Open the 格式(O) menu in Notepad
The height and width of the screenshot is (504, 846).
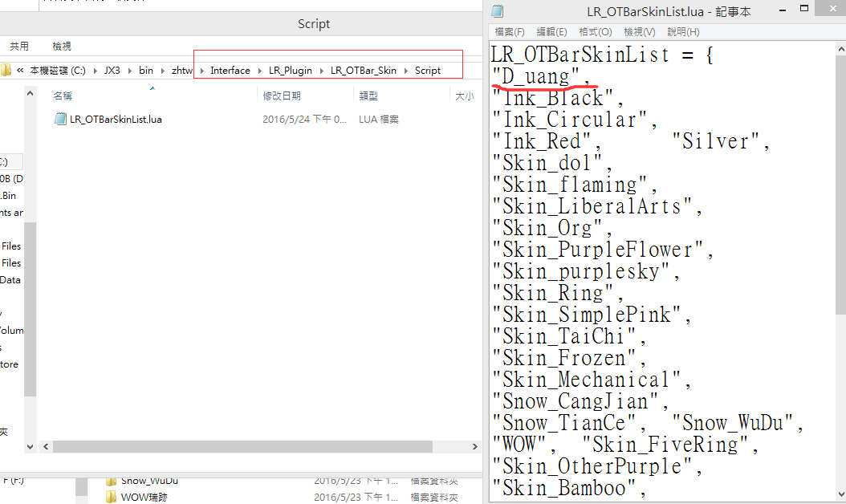595,32
